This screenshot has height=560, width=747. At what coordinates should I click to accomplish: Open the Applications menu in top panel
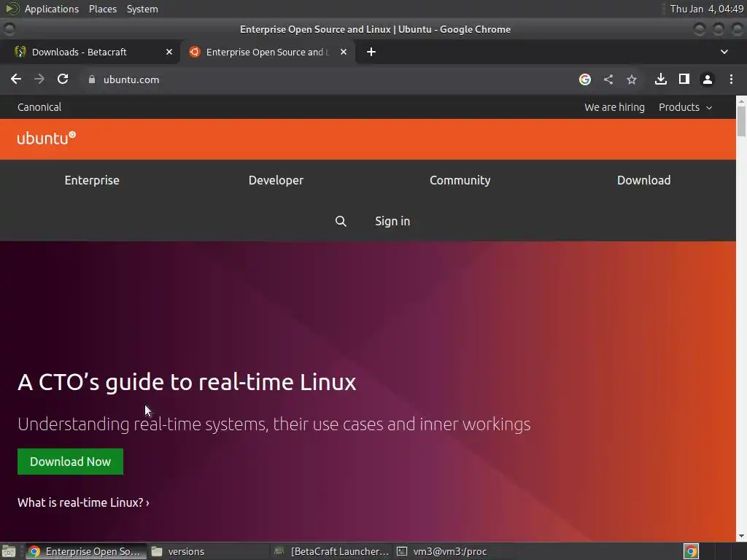point(52,9)
